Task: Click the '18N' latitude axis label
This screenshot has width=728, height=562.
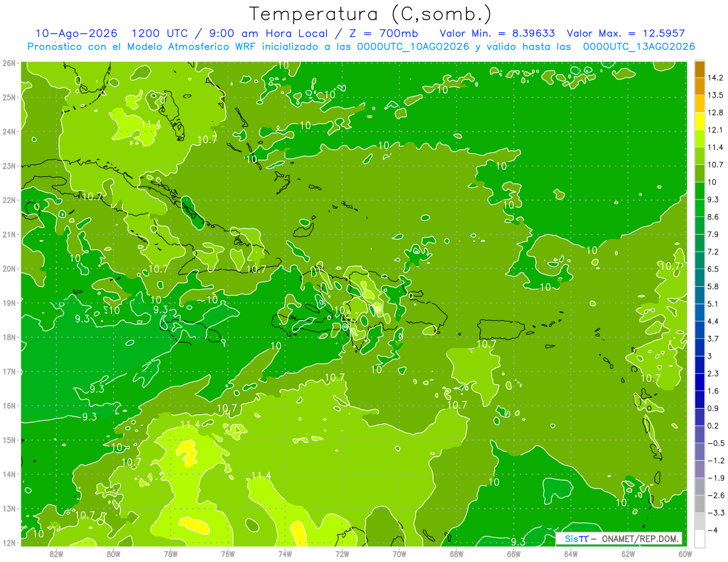Action: tap(8, 337)
